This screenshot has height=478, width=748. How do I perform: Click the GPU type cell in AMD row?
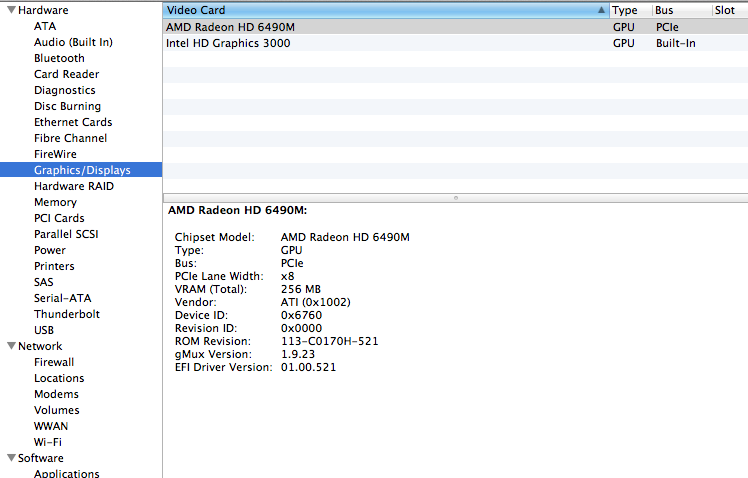(623, 27)
